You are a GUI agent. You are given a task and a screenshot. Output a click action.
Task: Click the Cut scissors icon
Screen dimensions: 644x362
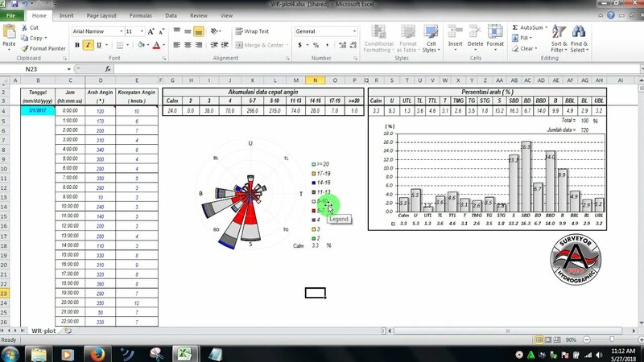pyautogui.click(x=25, y=27)
